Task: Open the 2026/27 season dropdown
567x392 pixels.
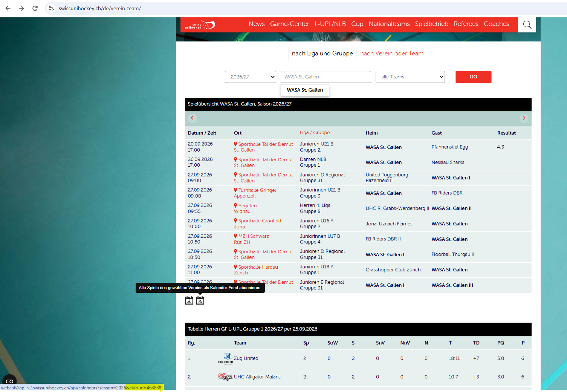Action: [251, 77]
